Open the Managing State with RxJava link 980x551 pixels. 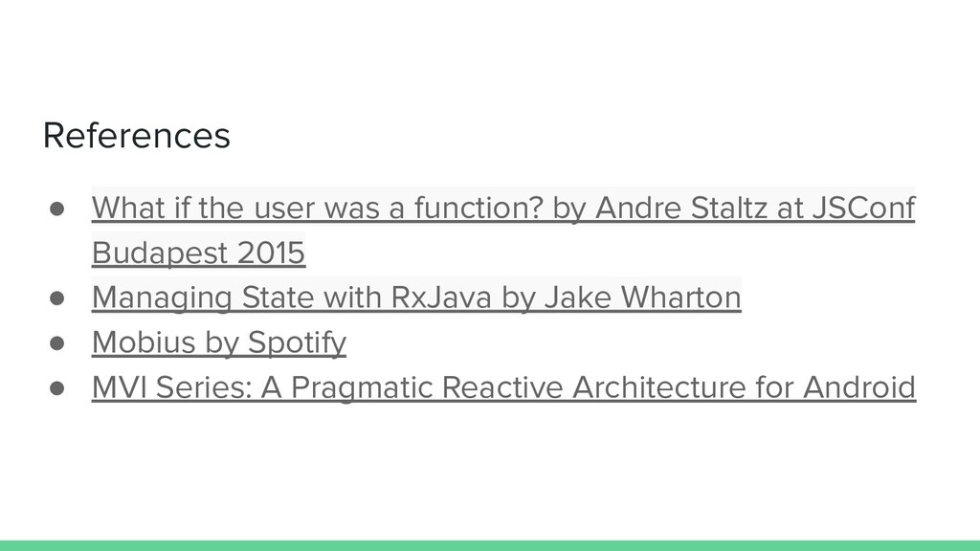coord(416,298)
